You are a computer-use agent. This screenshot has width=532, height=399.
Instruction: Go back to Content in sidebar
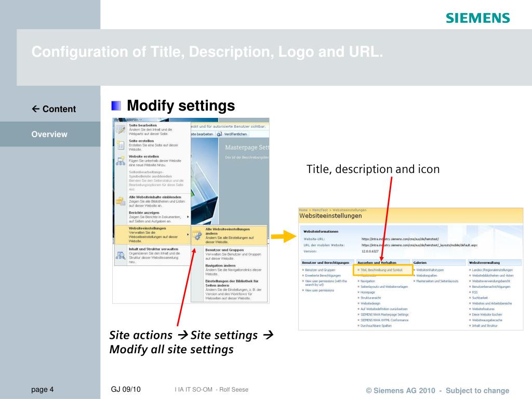[54, 109]
